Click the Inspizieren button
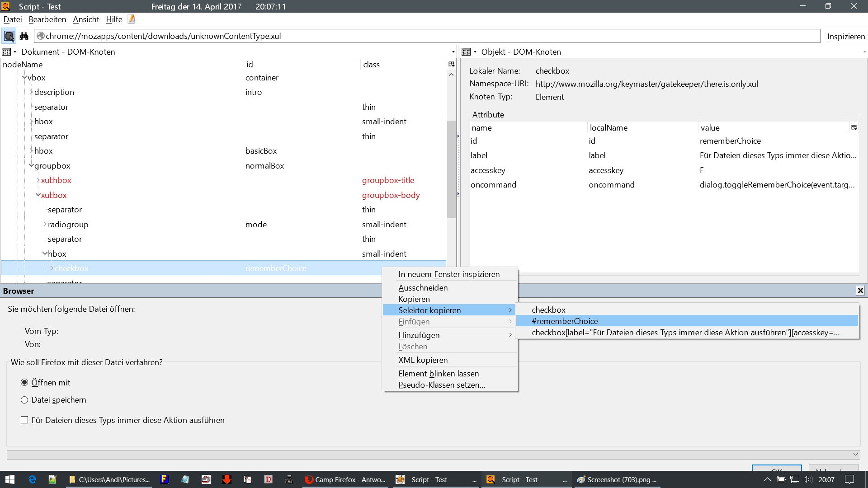The width and height of the screenshot is (868, 488). [x=845, y=37]
